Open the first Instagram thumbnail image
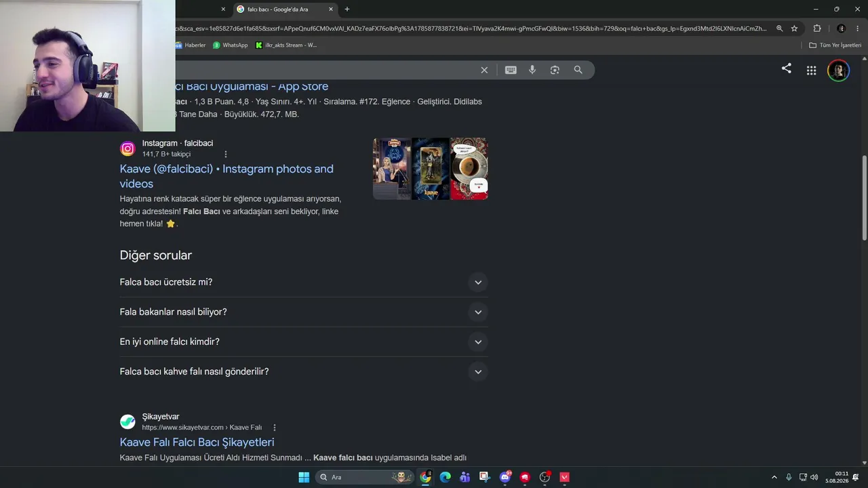Image resolution: width=868 pixels, height=488 pixels. [x=391, y=169]
